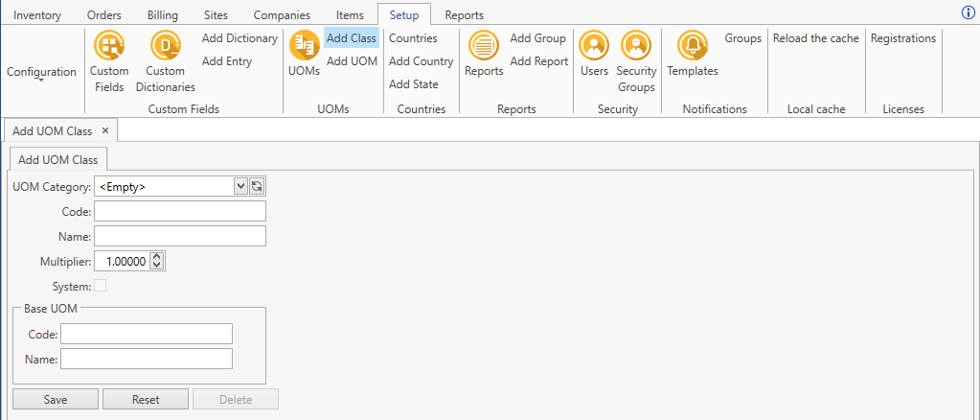Expand the UOM Category dropdown
This screenshot has height=420, width=980.
tap(240, 187)
